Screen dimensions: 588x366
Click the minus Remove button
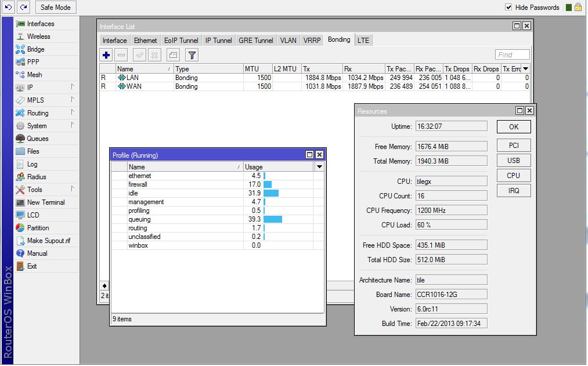(121, 55)
